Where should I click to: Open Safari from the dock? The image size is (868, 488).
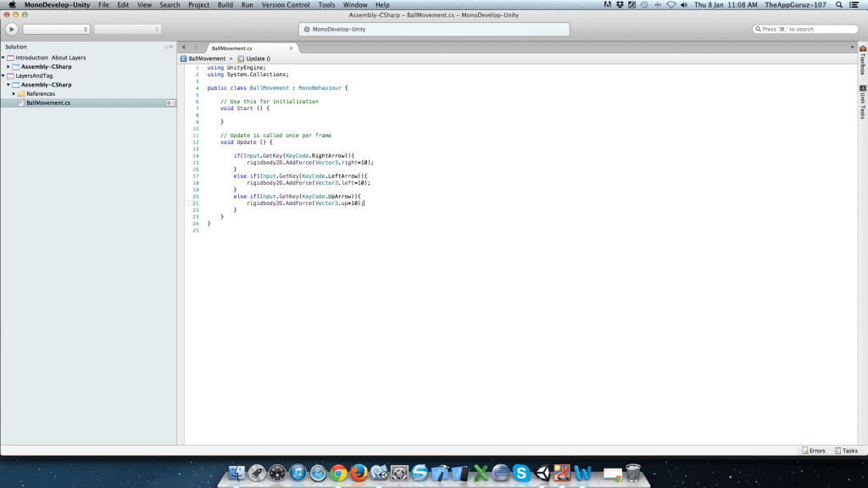coord(318,473)
